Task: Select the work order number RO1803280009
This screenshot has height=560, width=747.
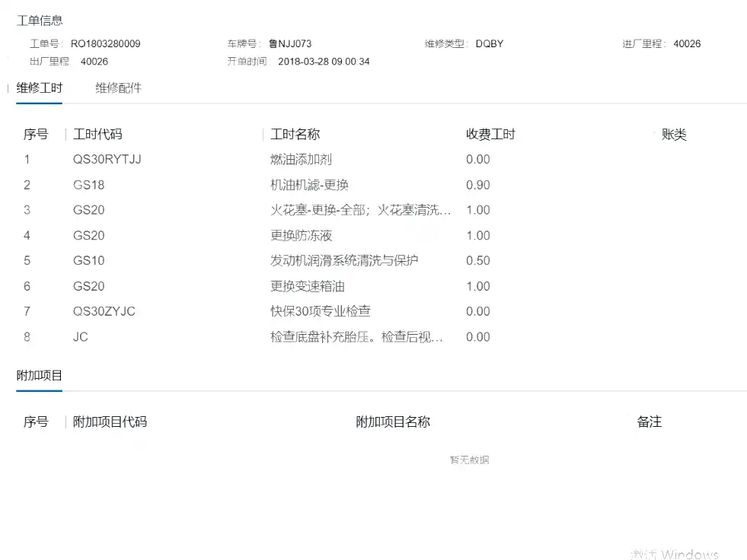Action: [x=106, y=44]
